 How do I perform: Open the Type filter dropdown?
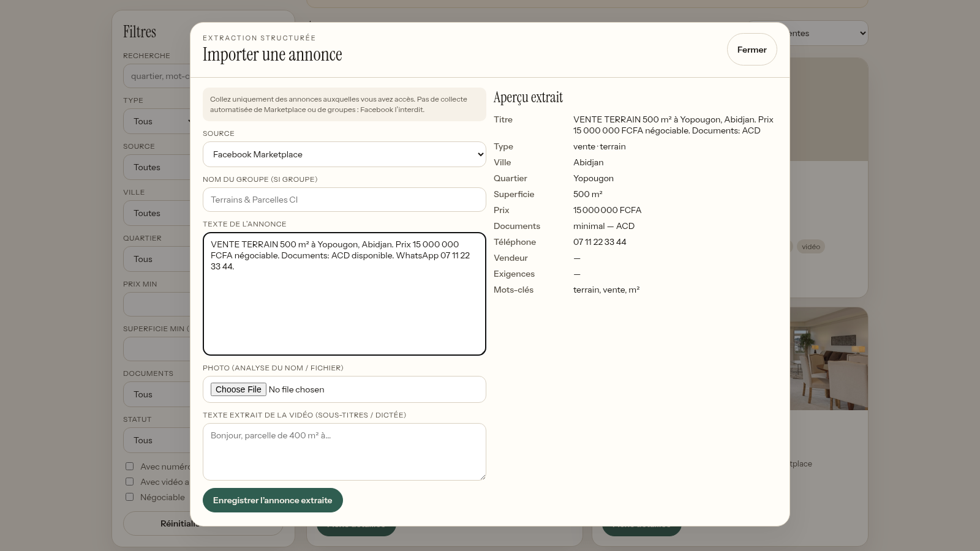157,121
